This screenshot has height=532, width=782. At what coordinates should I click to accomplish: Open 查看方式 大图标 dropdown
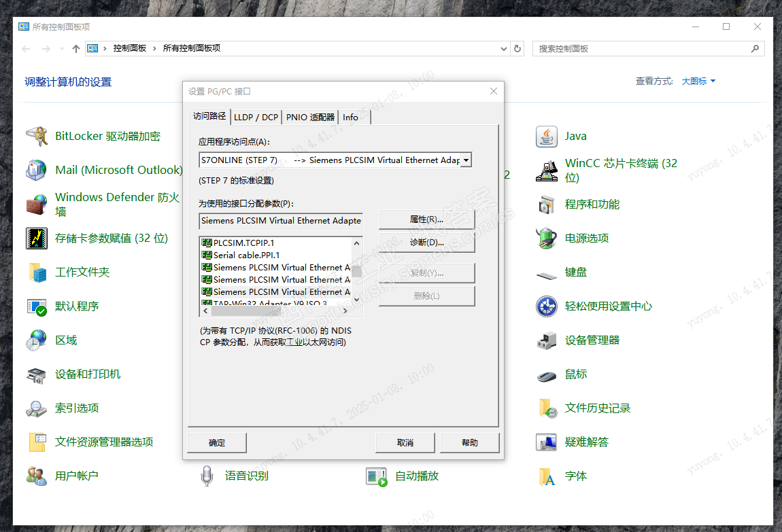[698, 82]
